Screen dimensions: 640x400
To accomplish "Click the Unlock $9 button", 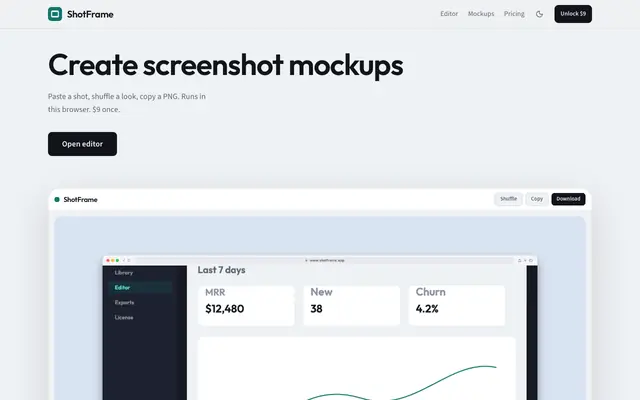I will point(573,14).
